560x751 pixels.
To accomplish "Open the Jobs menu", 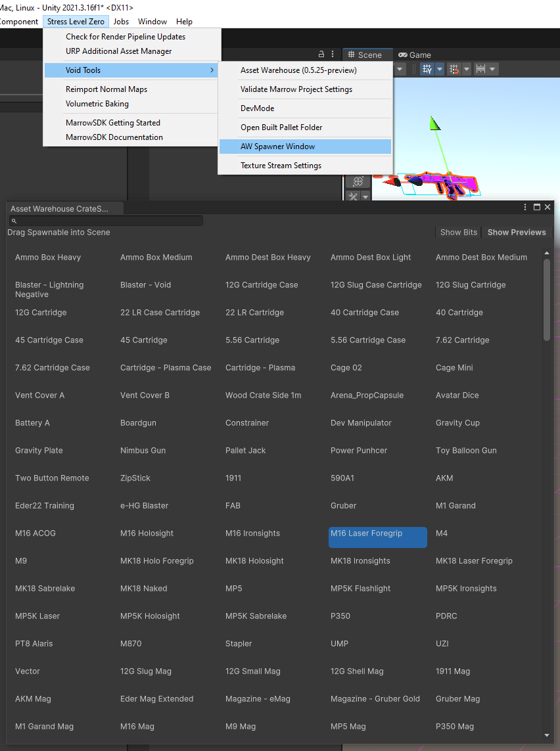I will coord(121,22).
